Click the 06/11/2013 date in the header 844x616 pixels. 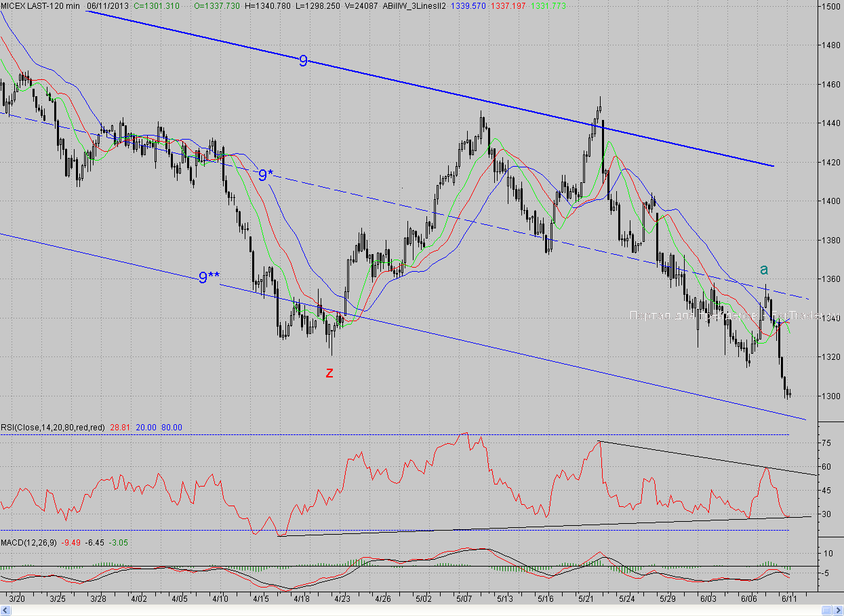107,5
